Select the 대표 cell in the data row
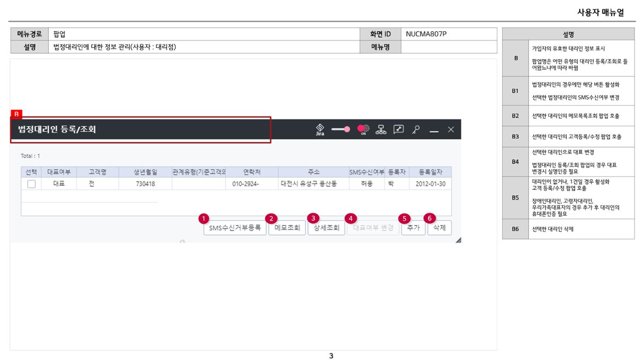Viewport: 644px width, 362px height. pos(59,184)
